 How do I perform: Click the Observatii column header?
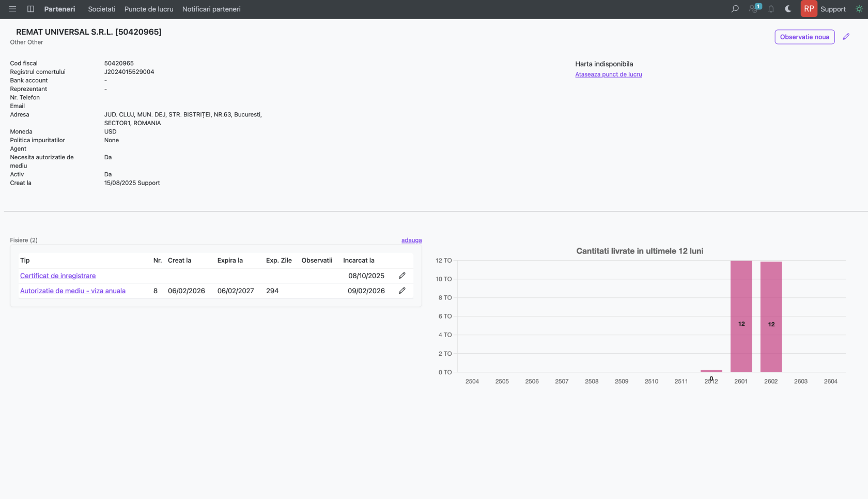coord(317,260)
